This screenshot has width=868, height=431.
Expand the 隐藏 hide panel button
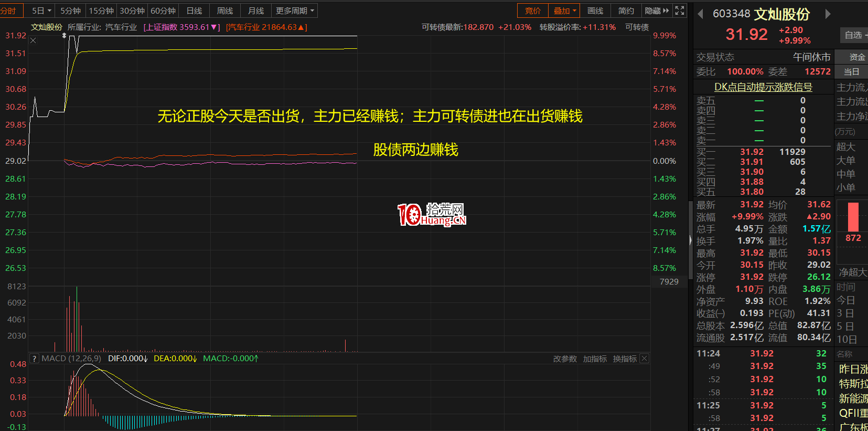click(657, 10)
